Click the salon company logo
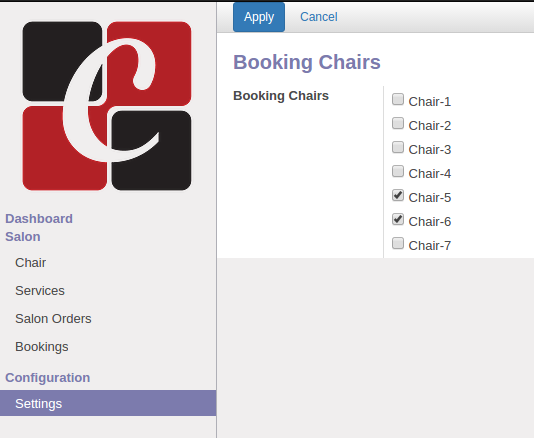534x438 pixels. pos(107,106)
